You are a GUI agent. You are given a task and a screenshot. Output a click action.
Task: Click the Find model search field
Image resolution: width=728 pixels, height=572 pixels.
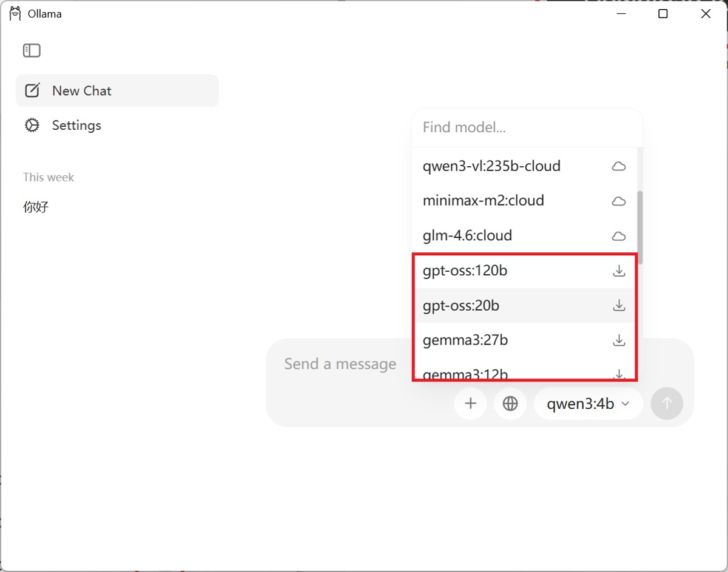(x=527, y=127)
